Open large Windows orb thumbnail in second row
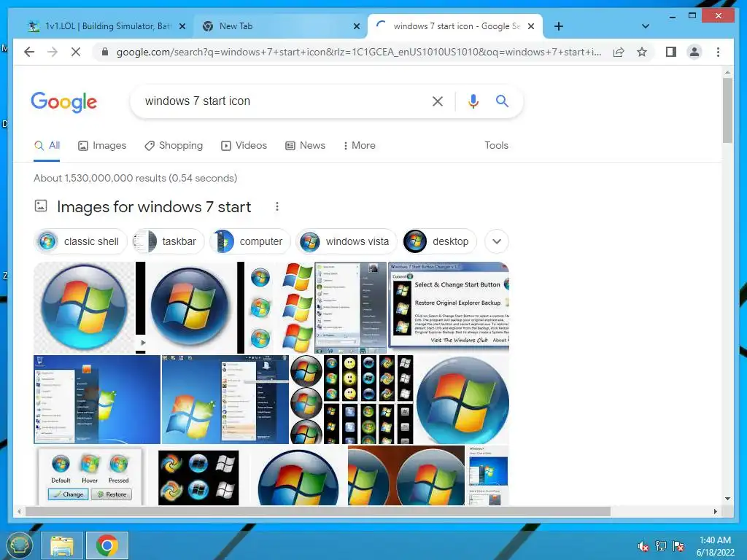Viewport: 747px width, 560px height. click(462, 400)
